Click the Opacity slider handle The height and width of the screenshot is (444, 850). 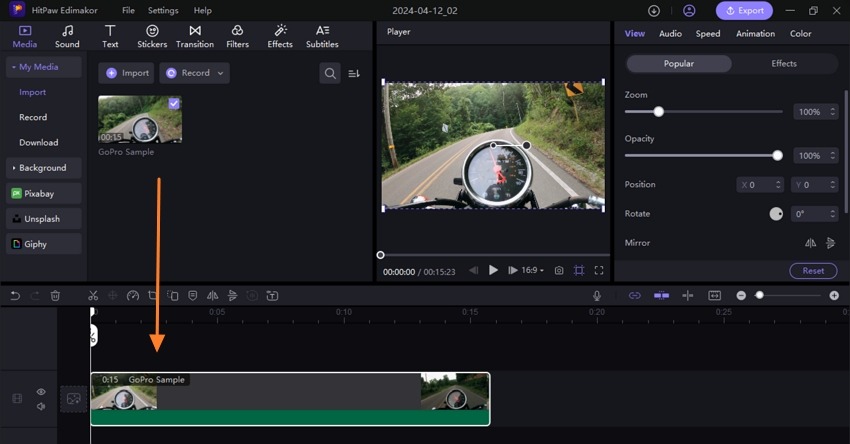pyautogui.click(x=777, y=156)
